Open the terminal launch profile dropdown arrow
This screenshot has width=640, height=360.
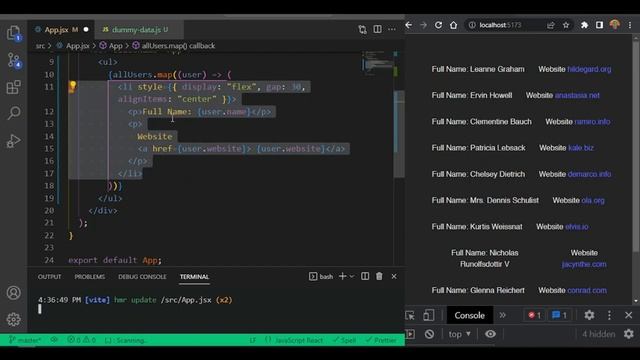coord(352,276)
